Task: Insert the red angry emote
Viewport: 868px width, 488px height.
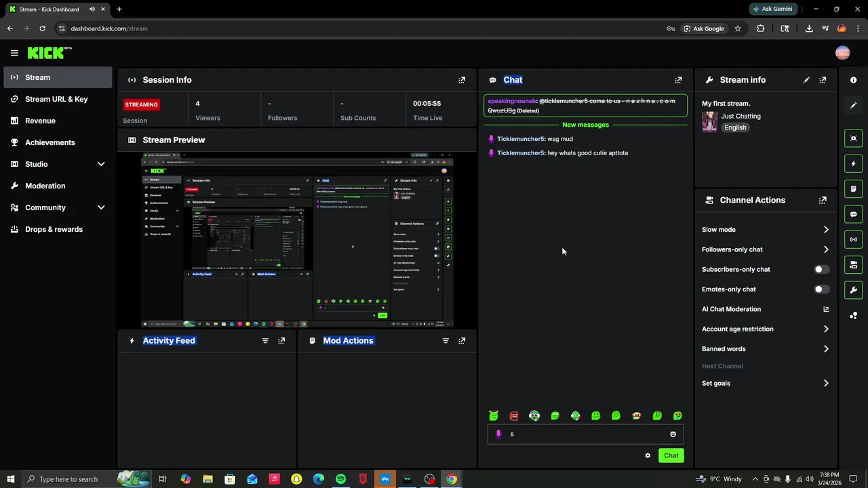Action: click(514, 415)
